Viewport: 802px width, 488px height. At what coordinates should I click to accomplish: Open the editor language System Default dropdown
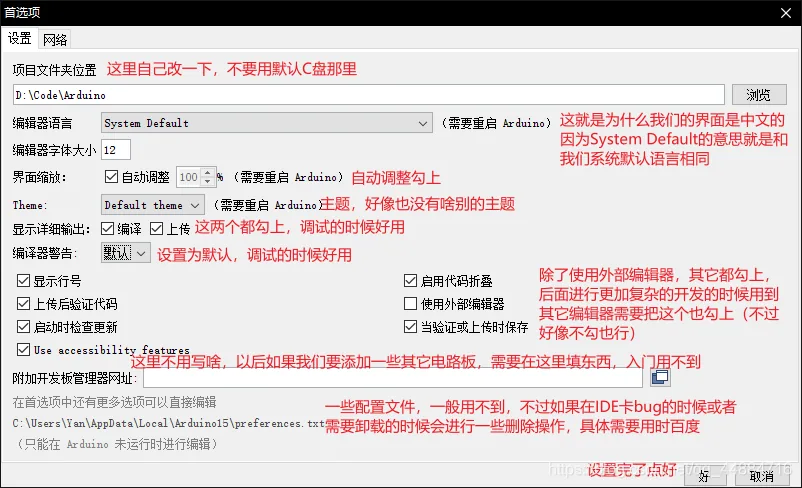pos(266,123)
